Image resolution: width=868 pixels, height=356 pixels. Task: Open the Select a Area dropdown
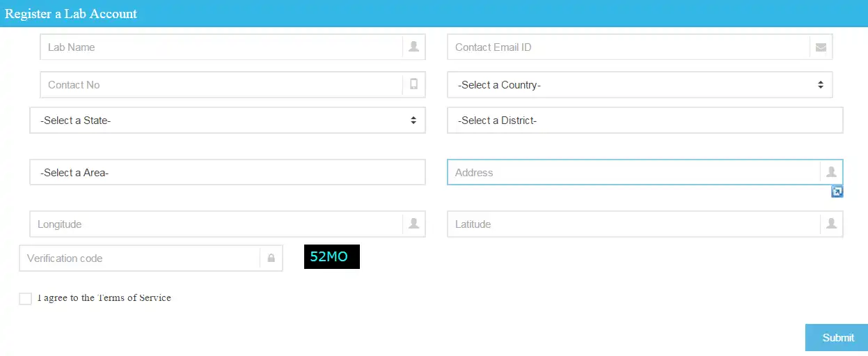pos(228,172)
